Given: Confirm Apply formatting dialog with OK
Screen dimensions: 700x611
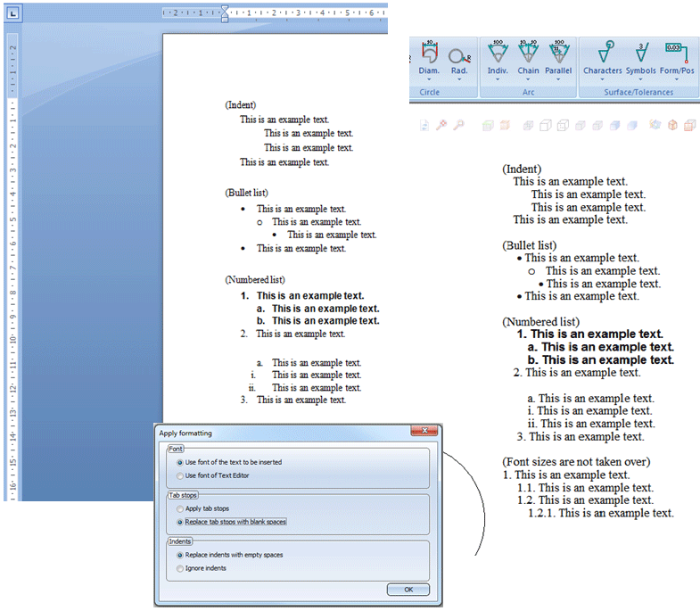Looking at the screenshot, I should tap(408, 590).
